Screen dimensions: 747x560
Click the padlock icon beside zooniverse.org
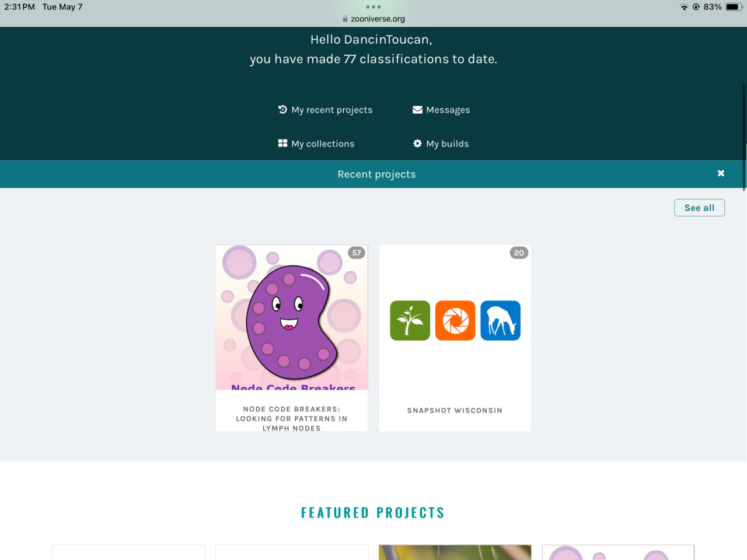[x=345, y=19]
